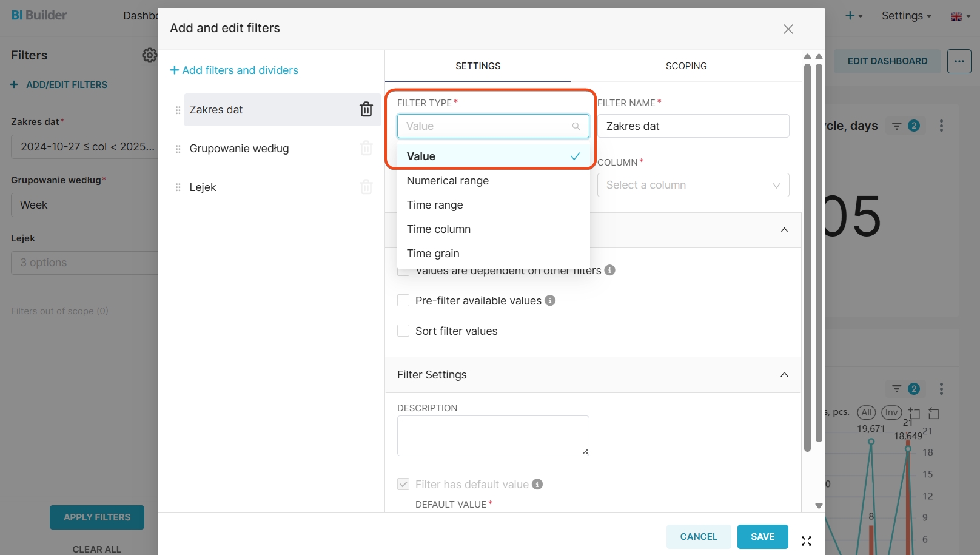Switch to the Scoping tab
Screen dimensions: 980x555
686,66
